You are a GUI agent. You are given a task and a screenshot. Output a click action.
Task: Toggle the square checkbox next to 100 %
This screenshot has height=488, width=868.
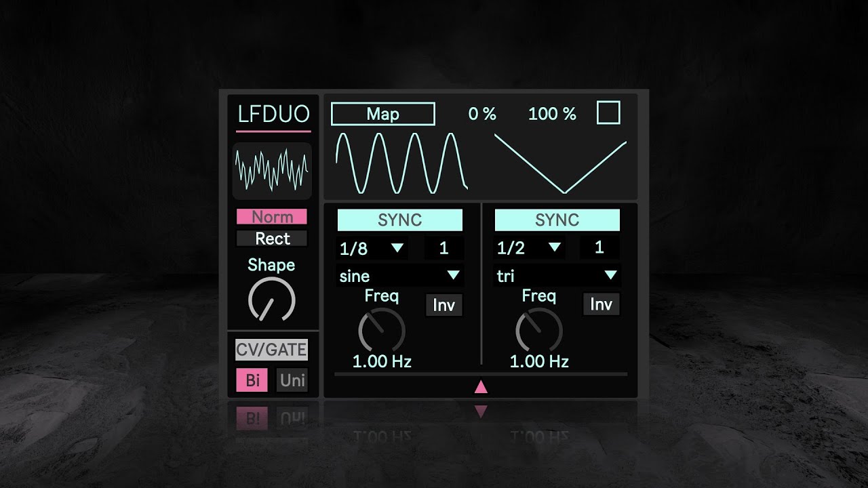608,113
